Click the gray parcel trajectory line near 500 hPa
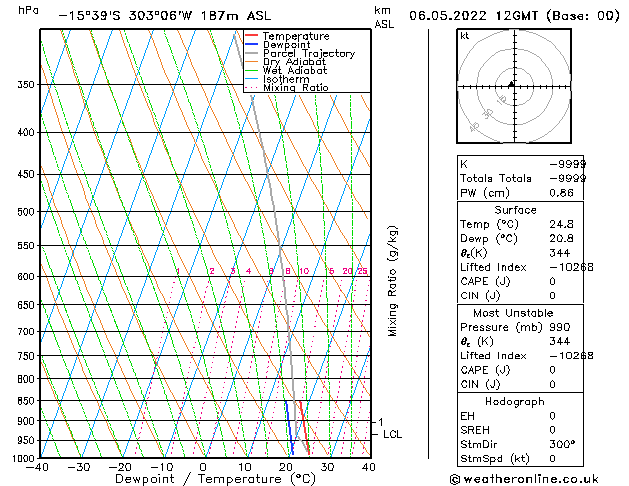This screenshot has width=629, height=486. pyautogui.click(x=274, y=211)
